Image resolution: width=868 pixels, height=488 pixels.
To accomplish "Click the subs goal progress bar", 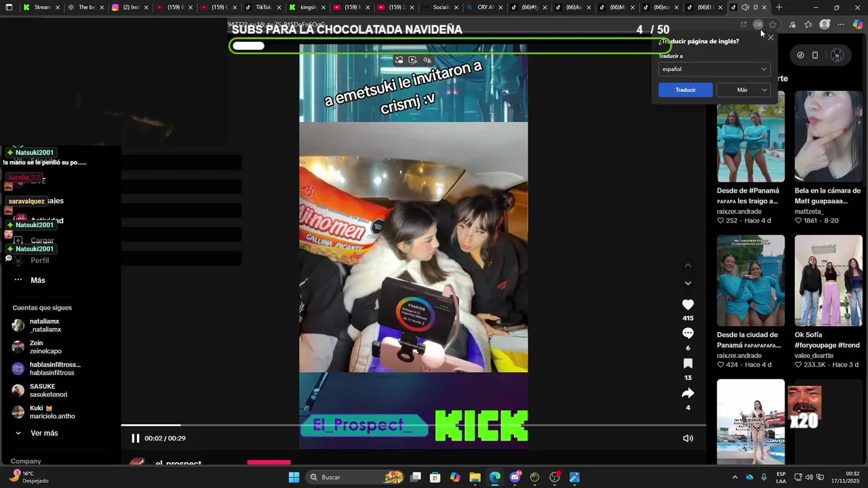I will click(x=450, y=46).
